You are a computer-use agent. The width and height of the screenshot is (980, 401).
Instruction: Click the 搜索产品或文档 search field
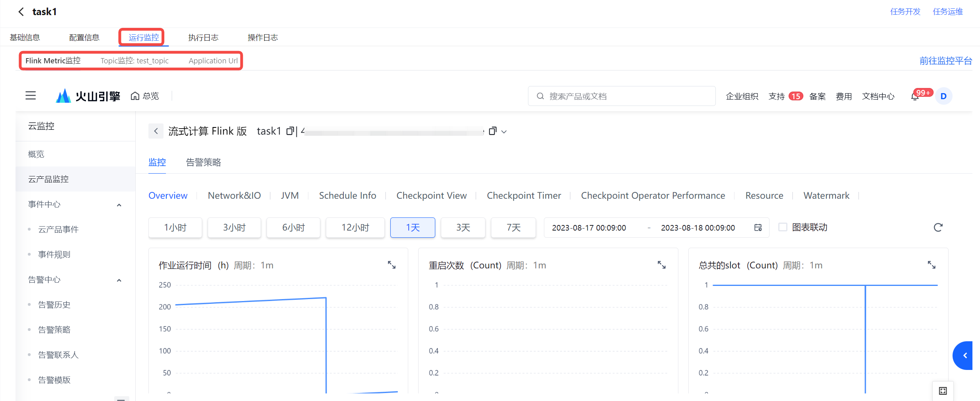point(622,96)
